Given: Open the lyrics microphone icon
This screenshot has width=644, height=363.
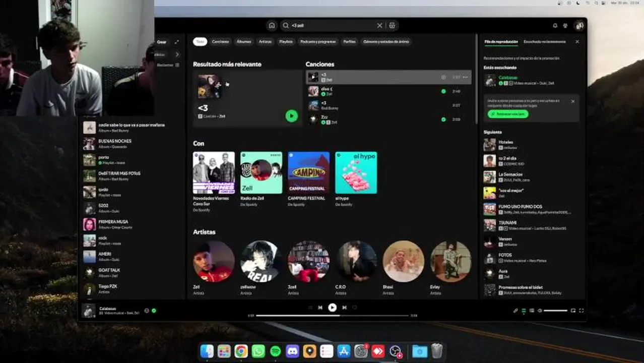Looking at the screenshot, I should [x=516, y=311].
